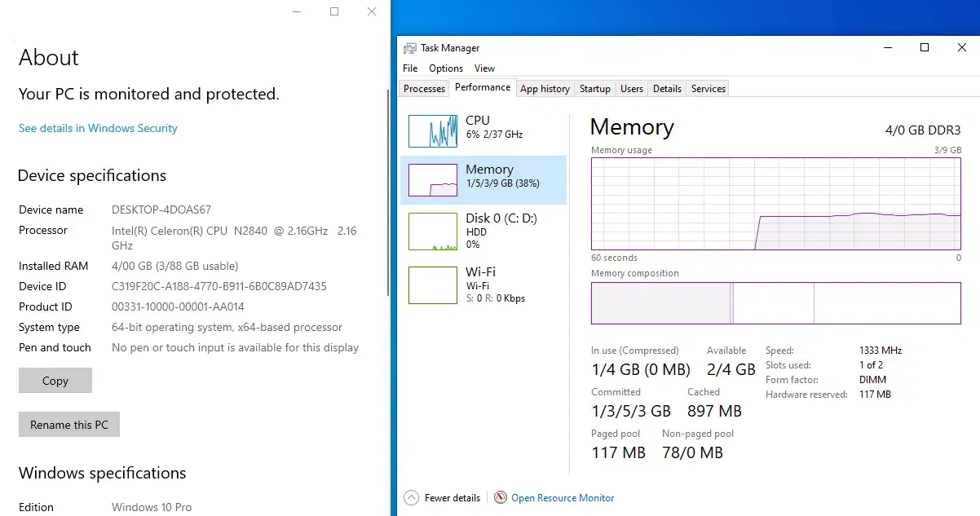Click the Resource Monitor icon

pyautogui.click(x=501, y=498)
